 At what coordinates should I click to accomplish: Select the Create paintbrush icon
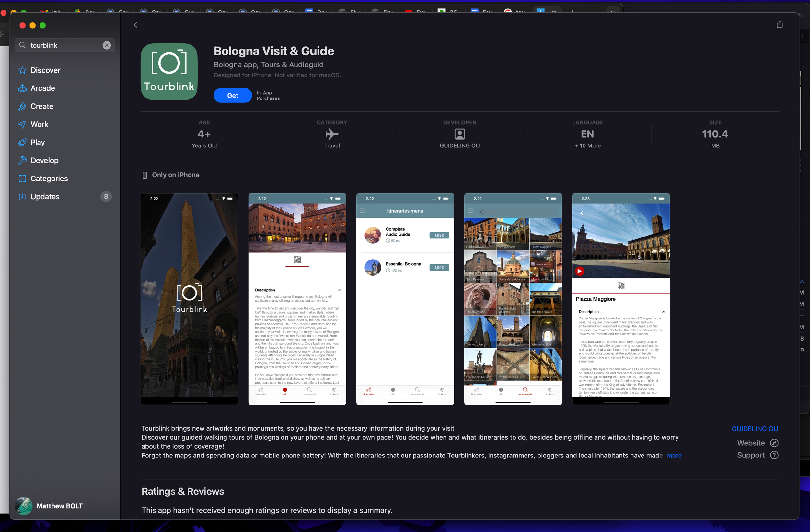click(x=22, y=106)
